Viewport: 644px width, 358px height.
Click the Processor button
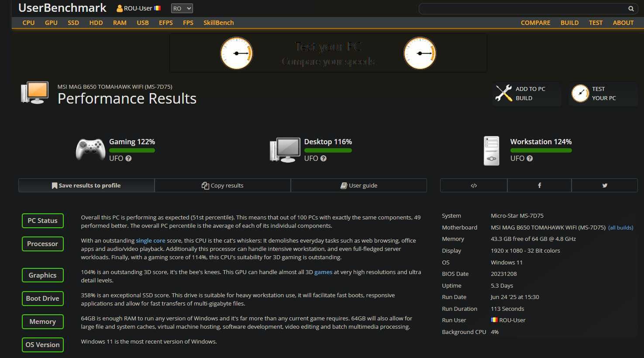click(43, 244)
